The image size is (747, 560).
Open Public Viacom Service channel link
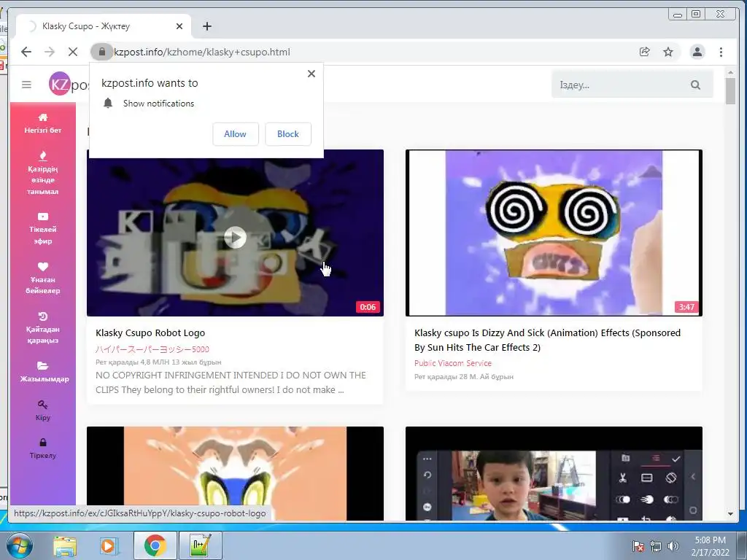[x=453, y=363]
